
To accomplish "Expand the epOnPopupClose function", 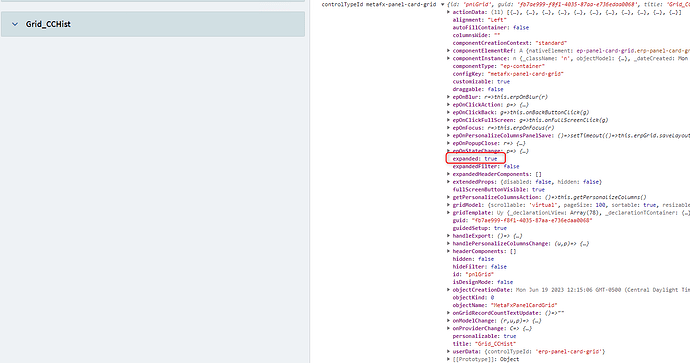I will 448,143.
